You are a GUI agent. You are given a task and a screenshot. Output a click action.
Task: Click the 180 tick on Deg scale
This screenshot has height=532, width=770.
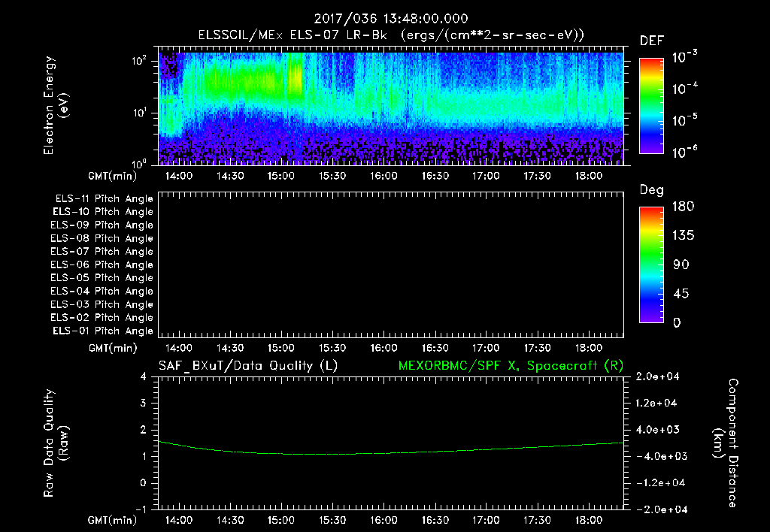[683, 207]
